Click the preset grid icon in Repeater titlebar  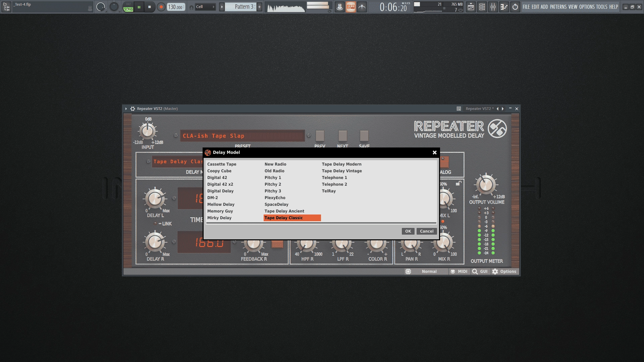[x=459, y=109]
